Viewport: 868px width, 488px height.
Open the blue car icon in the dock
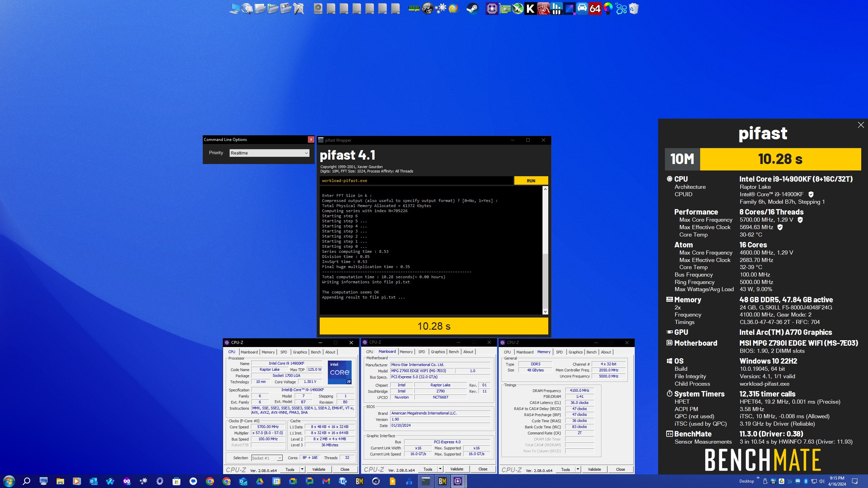point(582,8)
